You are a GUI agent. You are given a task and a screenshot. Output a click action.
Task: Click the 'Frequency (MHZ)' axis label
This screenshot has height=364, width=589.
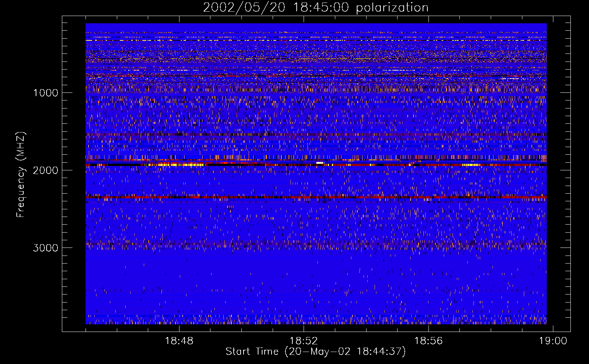pos(21,175)
